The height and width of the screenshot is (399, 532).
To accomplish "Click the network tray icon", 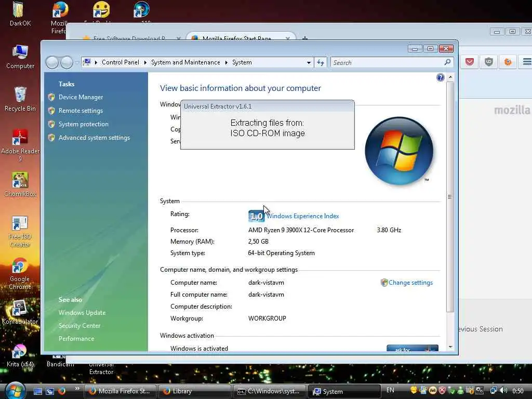I will coord(494,391).
